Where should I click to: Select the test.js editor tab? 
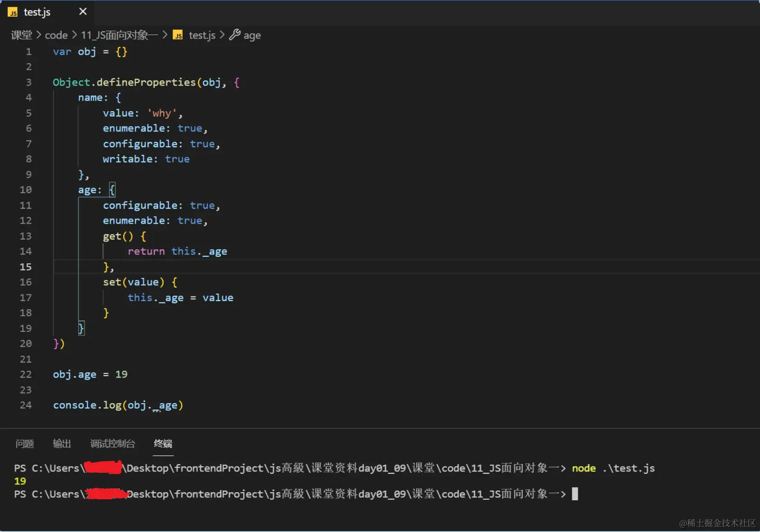(x=47, y=12)
